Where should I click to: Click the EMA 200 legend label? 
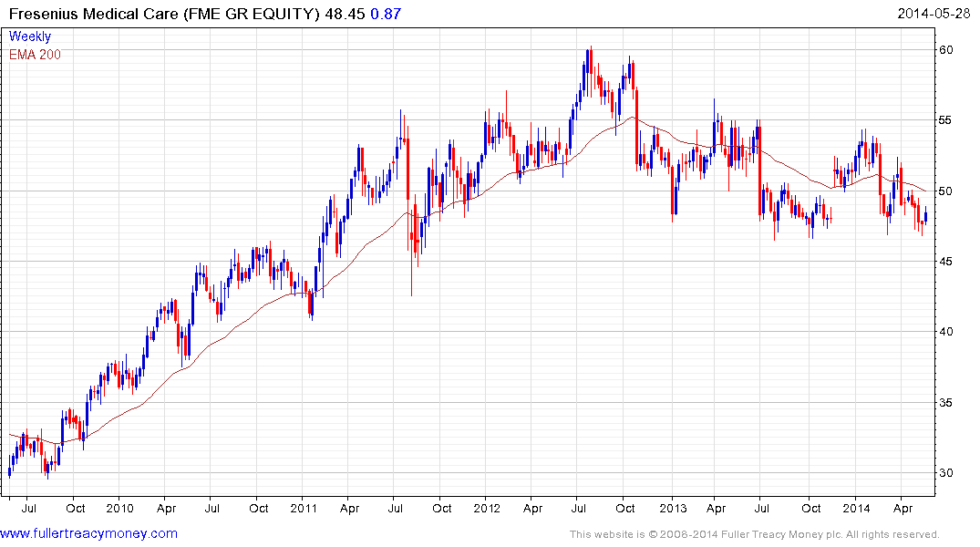tap(35, 55)
